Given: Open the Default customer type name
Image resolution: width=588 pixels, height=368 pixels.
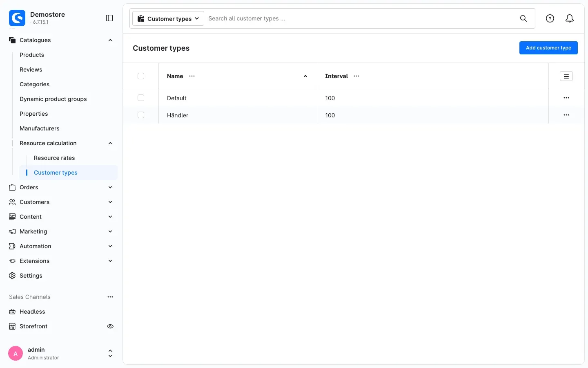Looking at the screenshot, I should [177, 98].
